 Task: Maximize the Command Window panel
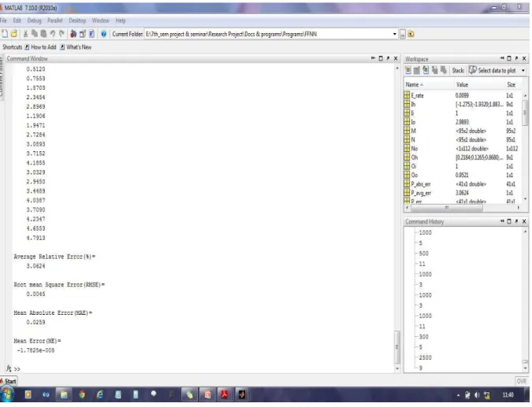tap(381, 58)
